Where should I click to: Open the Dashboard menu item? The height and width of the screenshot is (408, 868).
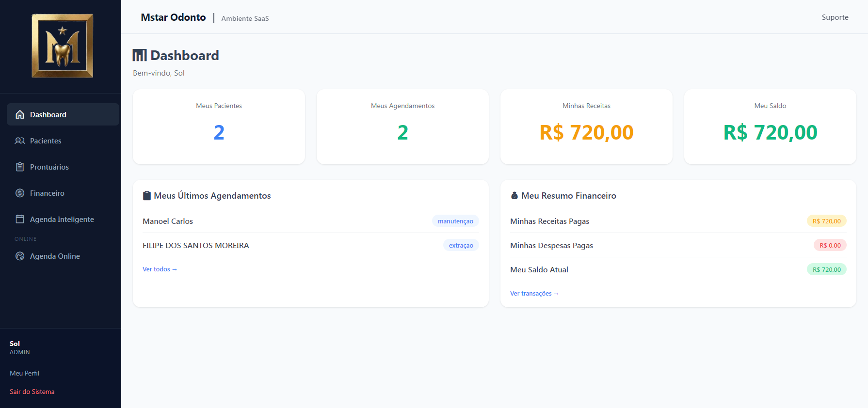(x=63, y=114)
